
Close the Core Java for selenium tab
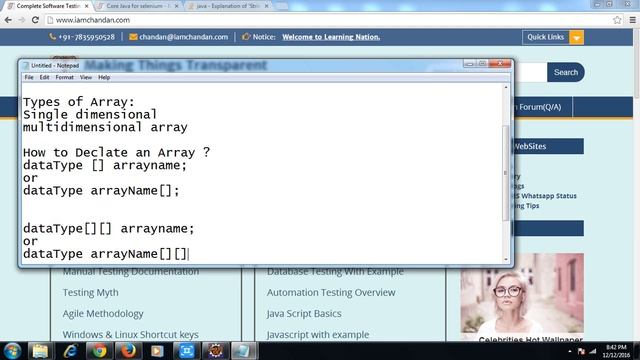176,6
